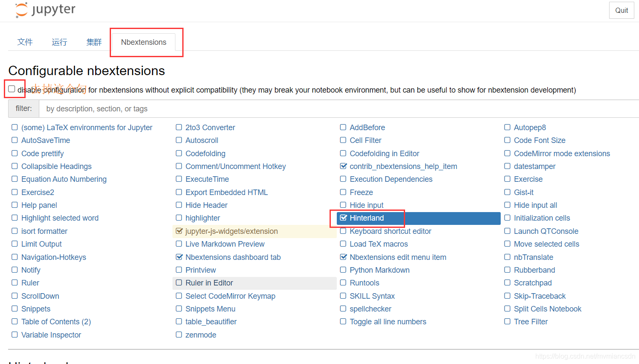This screenshot has height=364, width=639.
Task: Select the Launch QTConsole extension
Action: pyautogui.click(x=546, y=231)
